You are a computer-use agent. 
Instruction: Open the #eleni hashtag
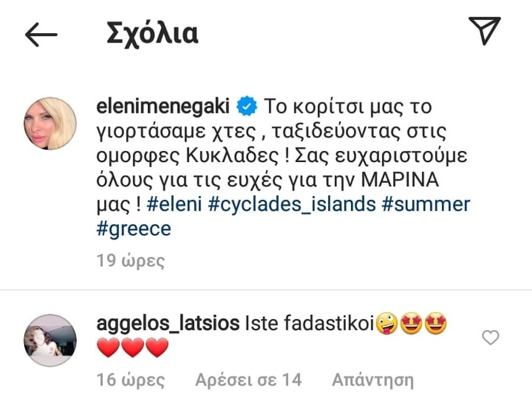[x=174, y=204]
